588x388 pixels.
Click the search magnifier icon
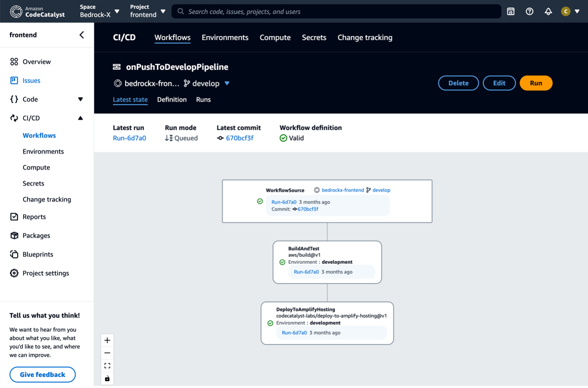pyautogui.click(x=181, y=12)
